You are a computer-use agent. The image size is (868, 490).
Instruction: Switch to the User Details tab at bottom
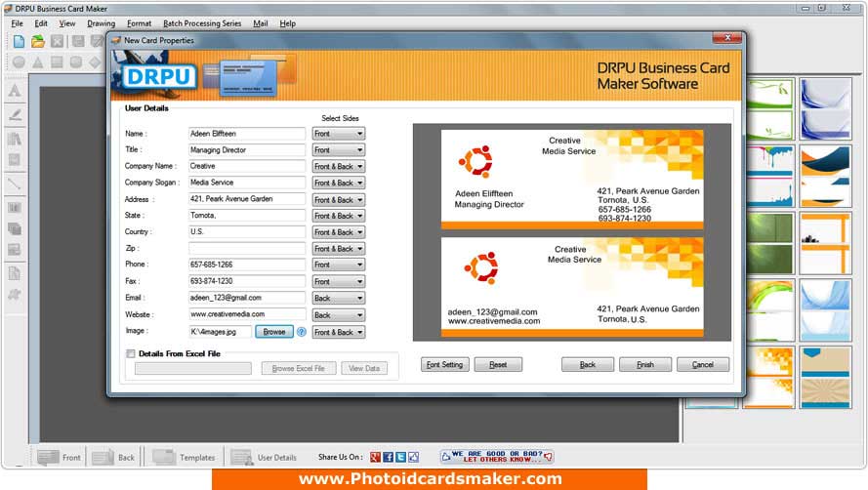coord(264,458)
